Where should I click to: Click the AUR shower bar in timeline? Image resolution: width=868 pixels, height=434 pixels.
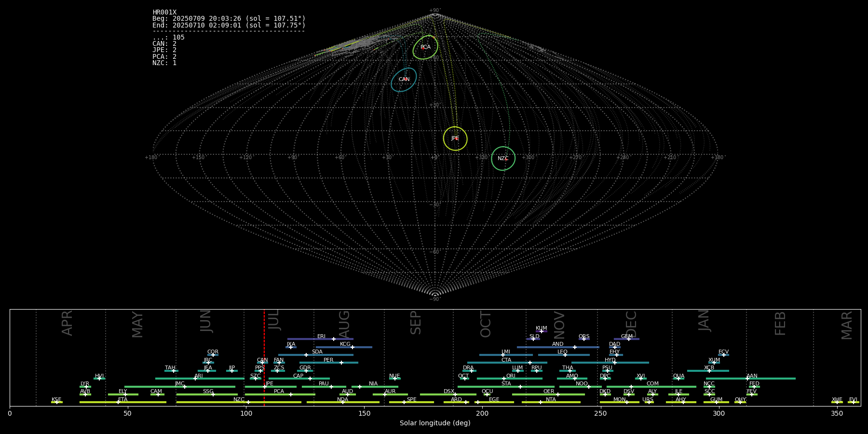click(390, 394)
